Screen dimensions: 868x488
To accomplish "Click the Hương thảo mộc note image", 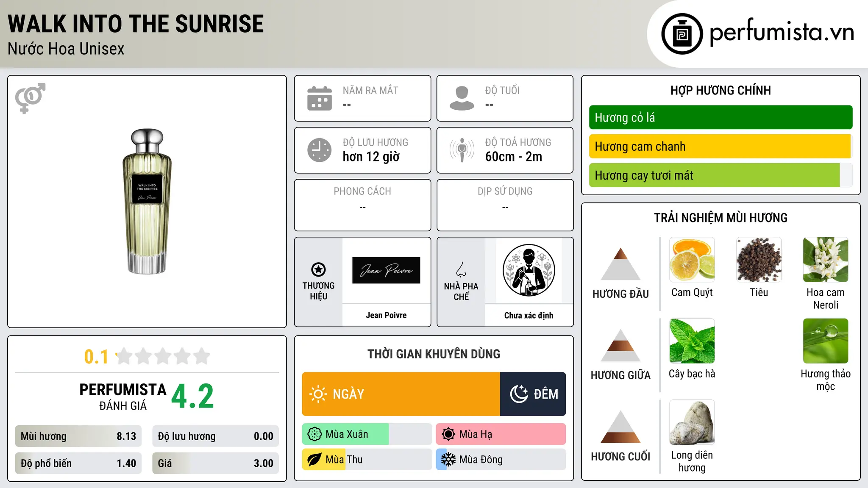I will (x=826, y=341).
